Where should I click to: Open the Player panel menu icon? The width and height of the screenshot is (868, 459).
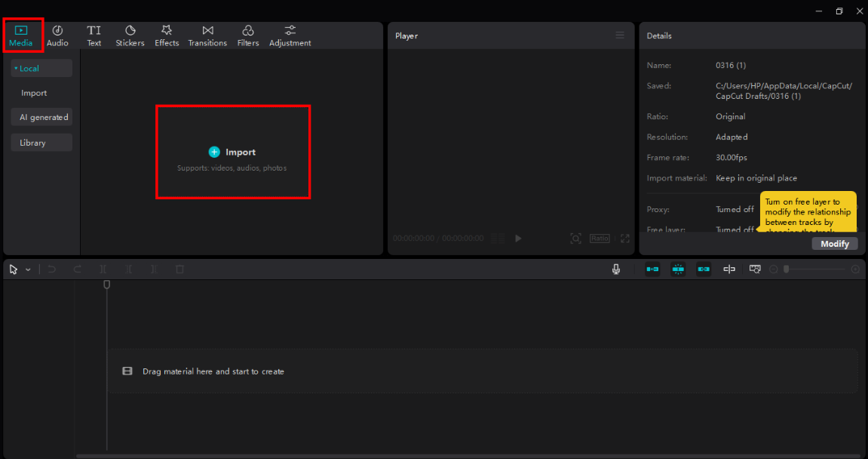click(620, 35)
